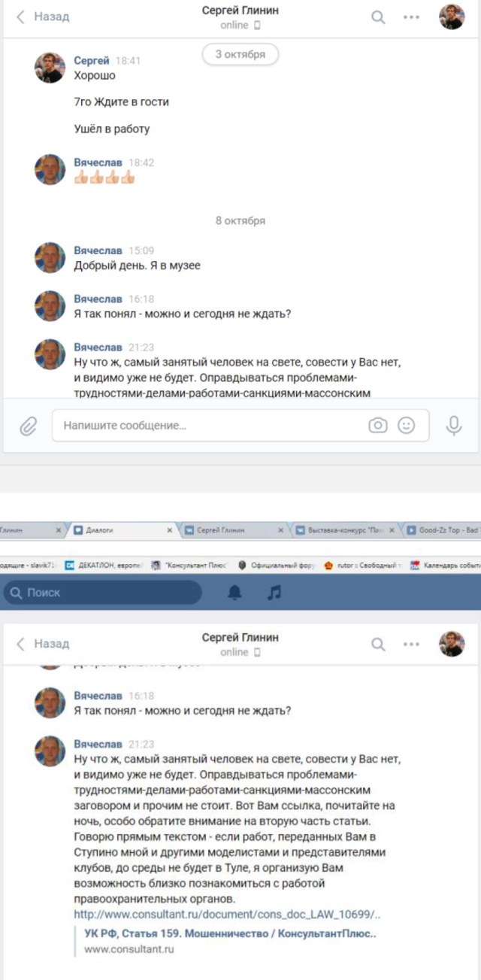The image size is (481, 980).
Task: Open the notifications bell icon
Action: 235,593
